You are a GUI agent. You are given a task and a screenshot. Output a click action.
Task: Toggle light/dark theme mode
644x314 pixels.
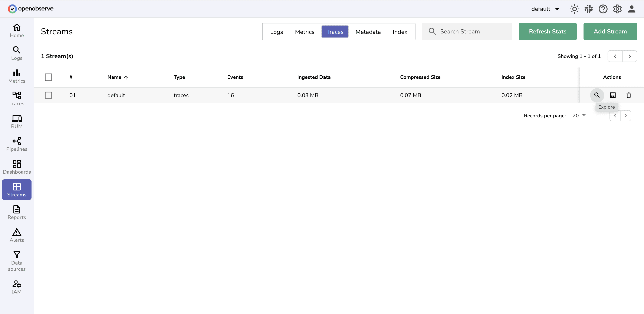point(574,9)
